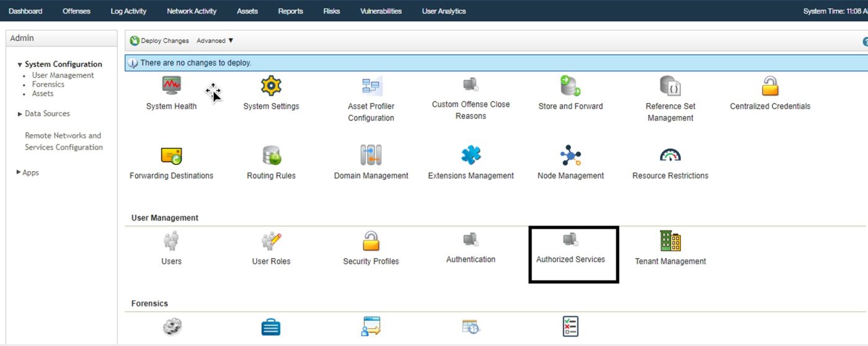Open the Tenant Management building icon
The height and width of the screenshot is (346, 868).
pos(670,241)
